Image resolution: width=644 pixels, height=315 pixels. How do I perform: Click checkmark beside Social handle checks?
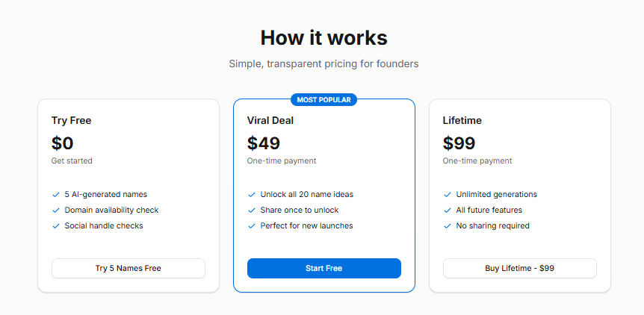pos(56,226)
